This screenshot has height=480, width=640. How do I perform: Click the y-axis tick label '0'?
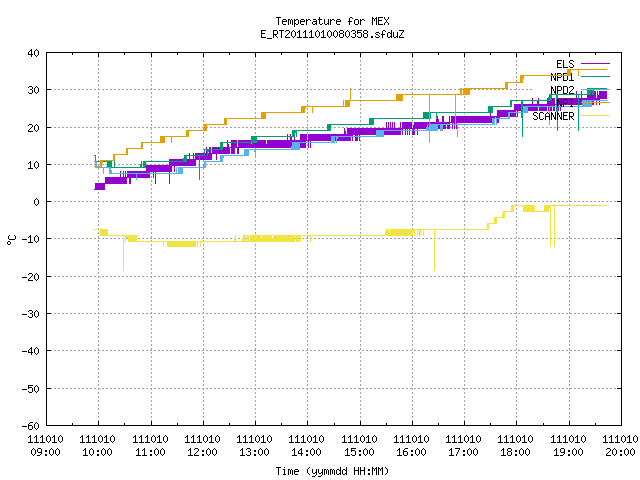click(x=37, y=202)
